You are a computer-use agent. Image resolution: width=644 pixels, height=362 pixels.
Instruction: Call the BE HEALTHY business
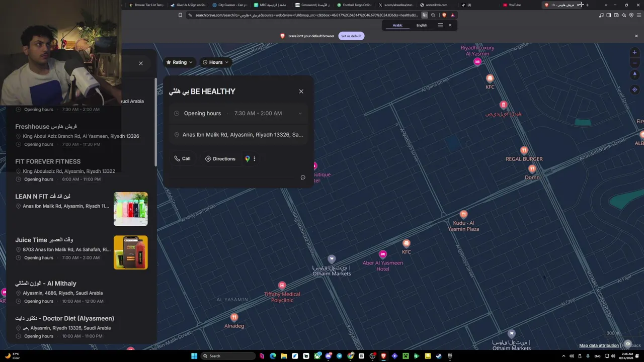coord(182,158)
